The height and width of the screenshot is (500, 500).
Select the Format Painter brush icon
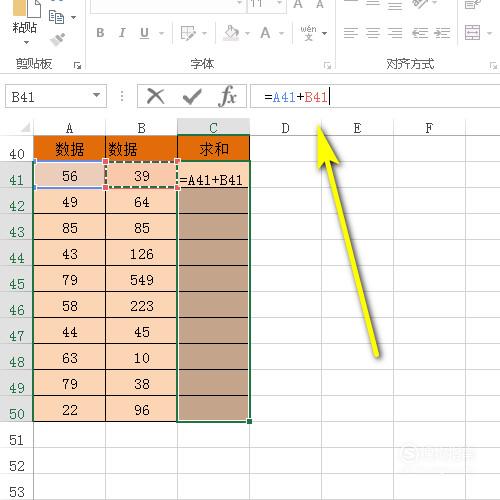tap(57, 40)
